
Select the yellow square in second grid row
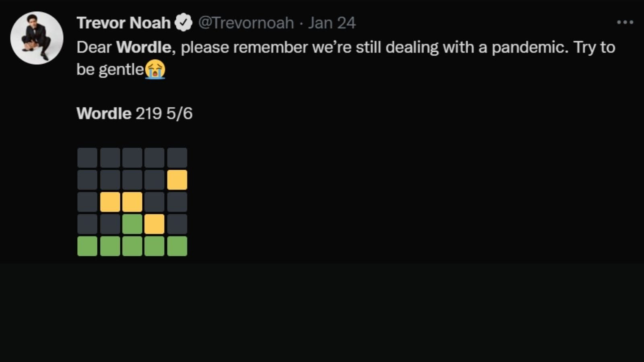[177, 180]
